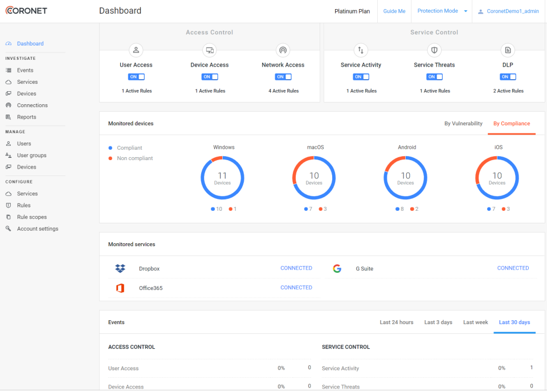Toggle the User Access ON switch

click(x=137, y=77)
